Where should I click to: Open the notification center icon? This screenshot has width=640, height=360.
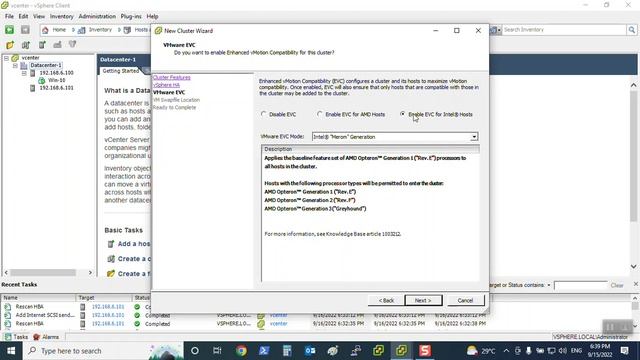(x=624, y=351)
